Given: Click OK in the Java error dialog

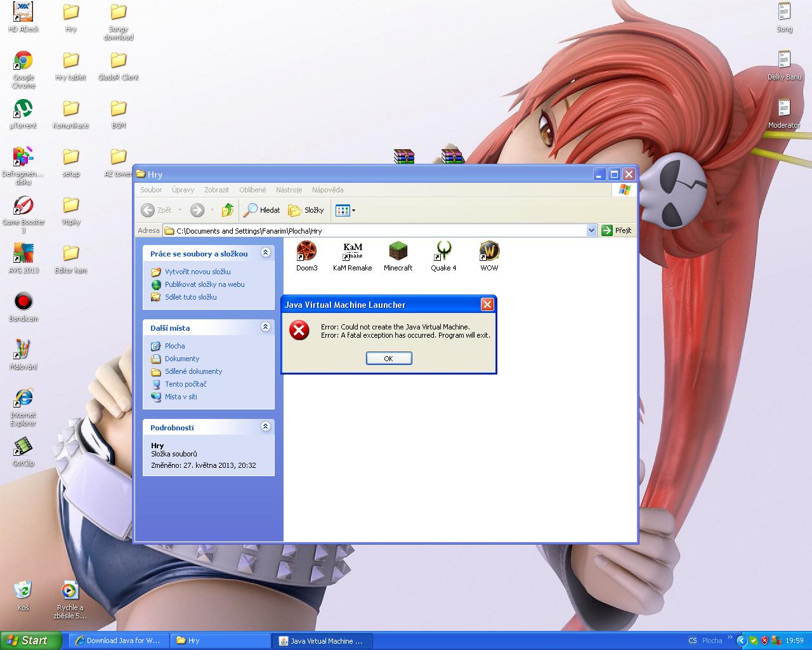Looking at the screenshot, I should tap(389, 359).
